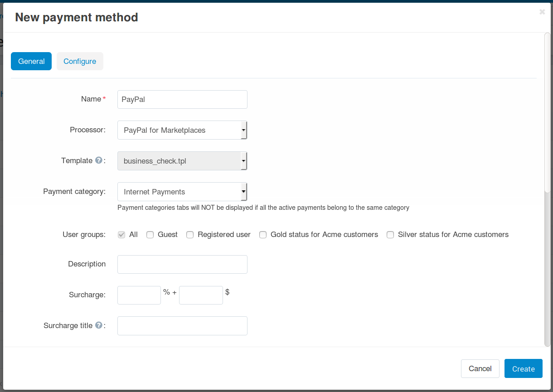Focus the Description input field
The height and width of the screenshot is (392, 553).
pos(182,264)
